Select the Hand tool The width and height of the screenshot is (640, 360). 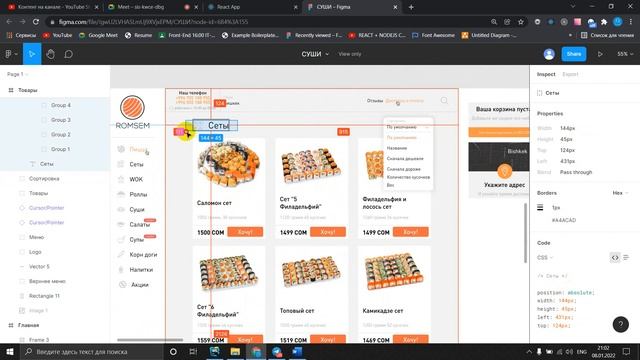pos(51,54)
